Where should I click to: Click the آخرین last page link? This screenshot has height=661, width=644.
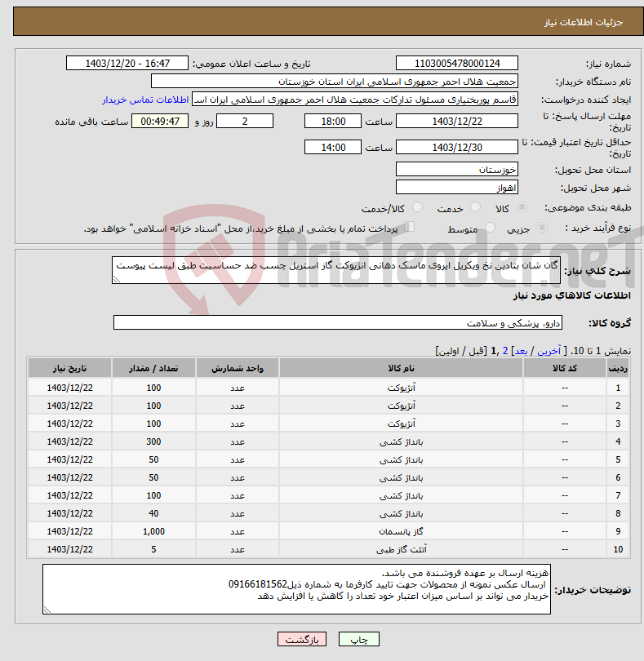[x=549, y=351]
